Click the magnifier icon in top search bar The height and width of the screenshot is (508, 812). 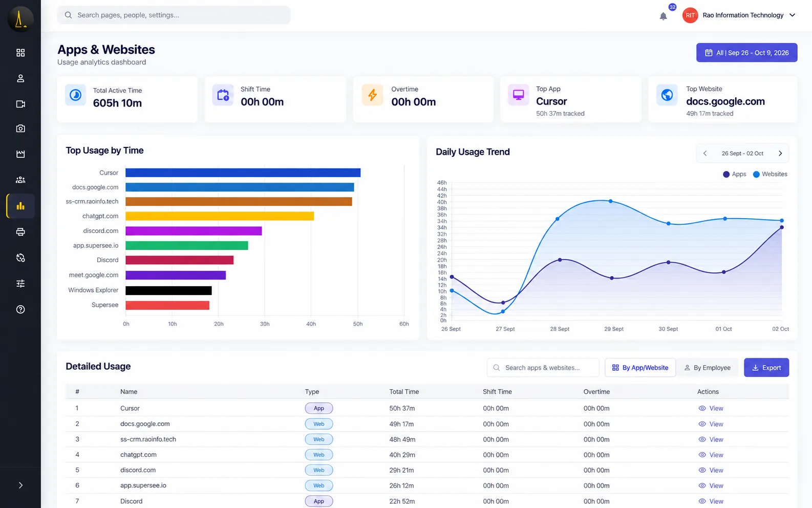(68, 15)
